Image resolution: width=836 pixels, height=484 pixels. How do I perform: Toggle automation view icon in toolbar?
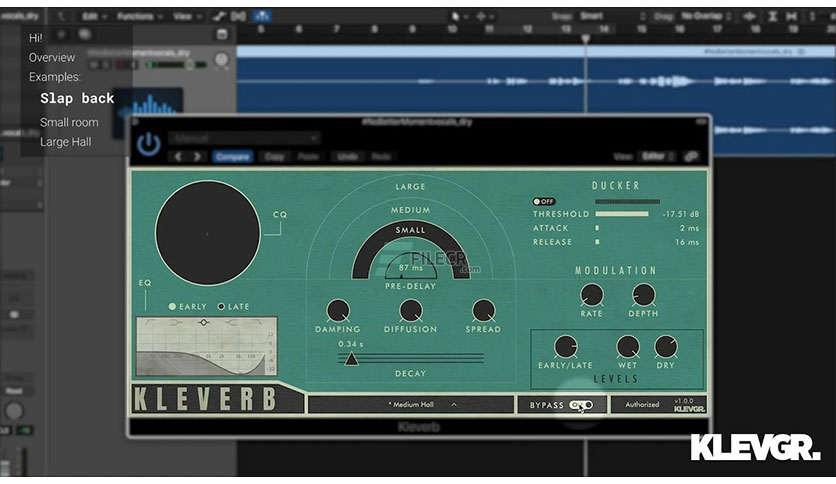coord(218,16)
